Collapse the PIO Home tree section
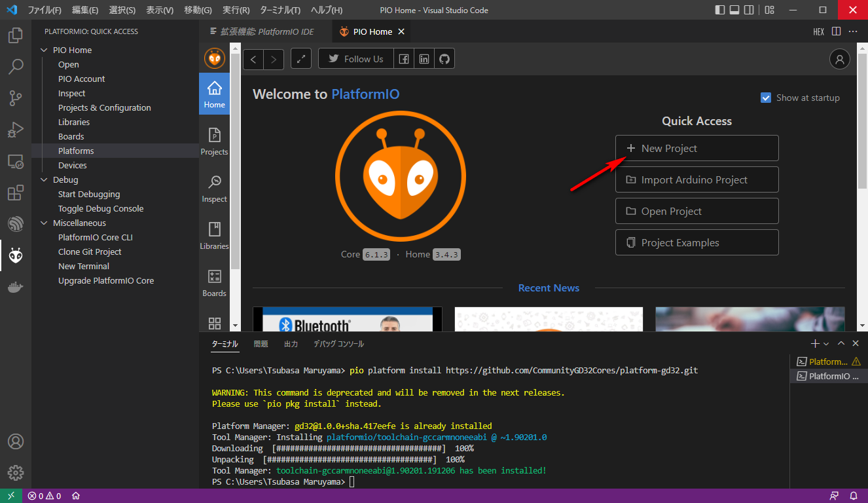The width and height of the screenshot is (868, 503). (45, 50)
